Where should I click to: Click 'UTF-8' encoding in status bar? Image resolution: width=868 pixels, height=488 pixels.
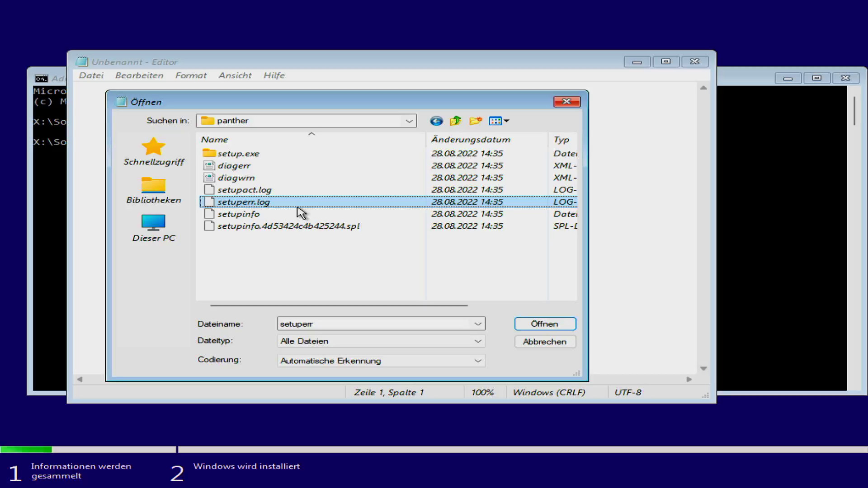point(628,393)
